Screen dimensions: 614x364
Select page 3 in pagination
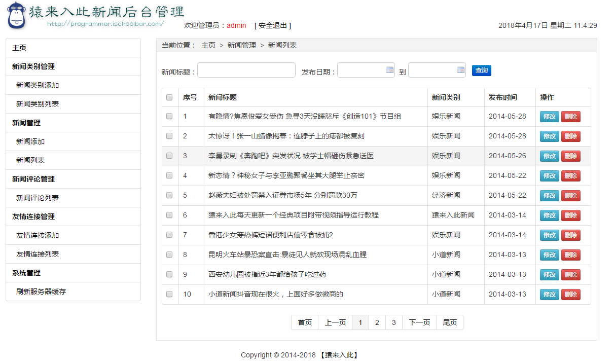(394, 322)
